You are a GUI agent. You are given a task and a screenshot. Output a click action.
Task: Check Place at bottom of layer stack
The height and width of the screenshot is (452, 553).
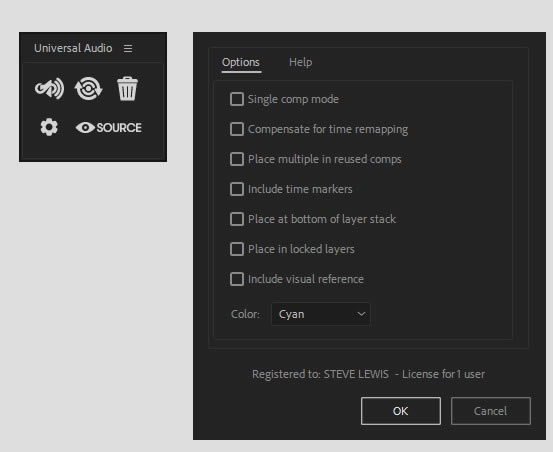[x=237, y=219]
